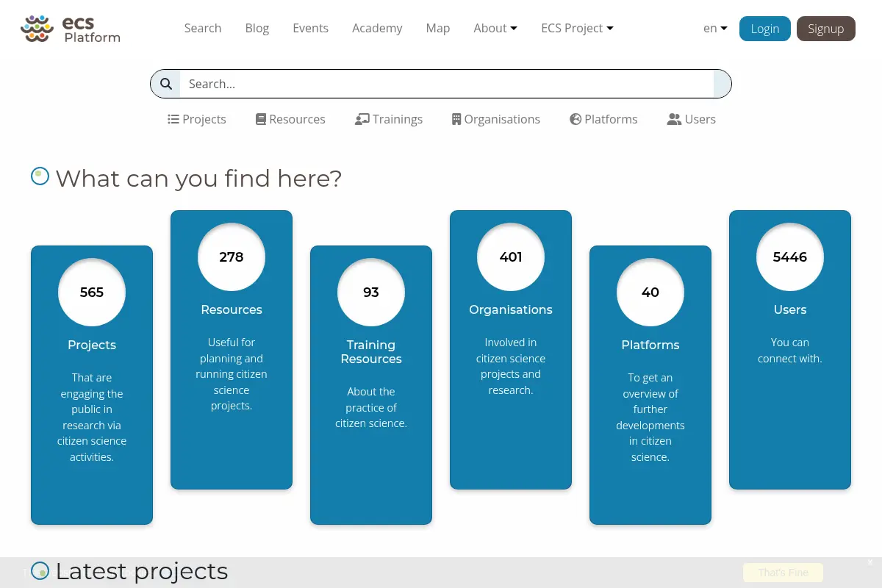882x588 pixels.
Task: Click the 401 Organisations count circle
Action: 511,257
